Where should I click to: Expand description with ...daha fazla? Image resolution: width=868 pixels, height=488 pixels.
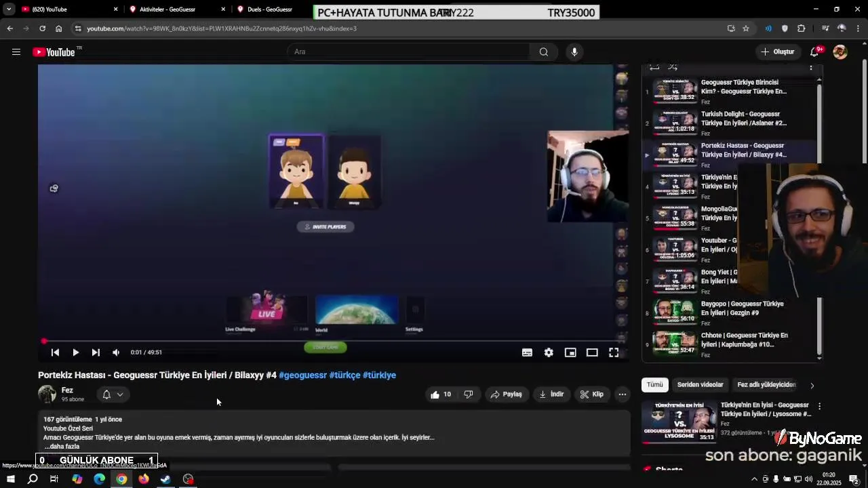62,447
